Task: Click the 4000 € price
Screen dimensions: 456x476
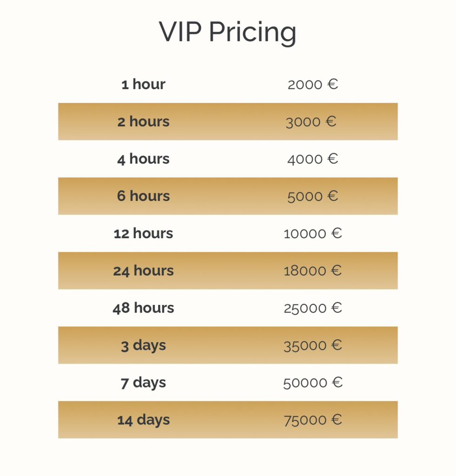Action: [312, 159]
